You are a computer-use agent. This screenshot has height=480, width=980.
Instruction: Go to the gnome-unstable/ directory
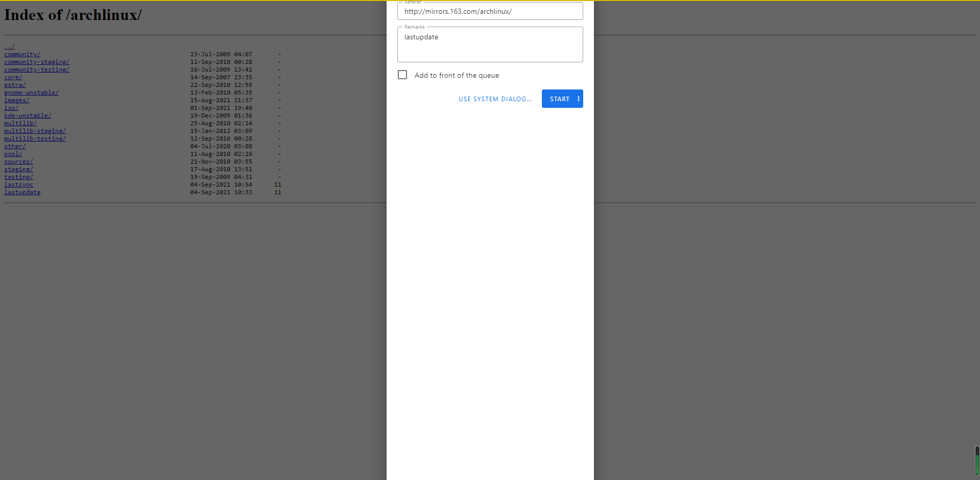pos(31,93)
